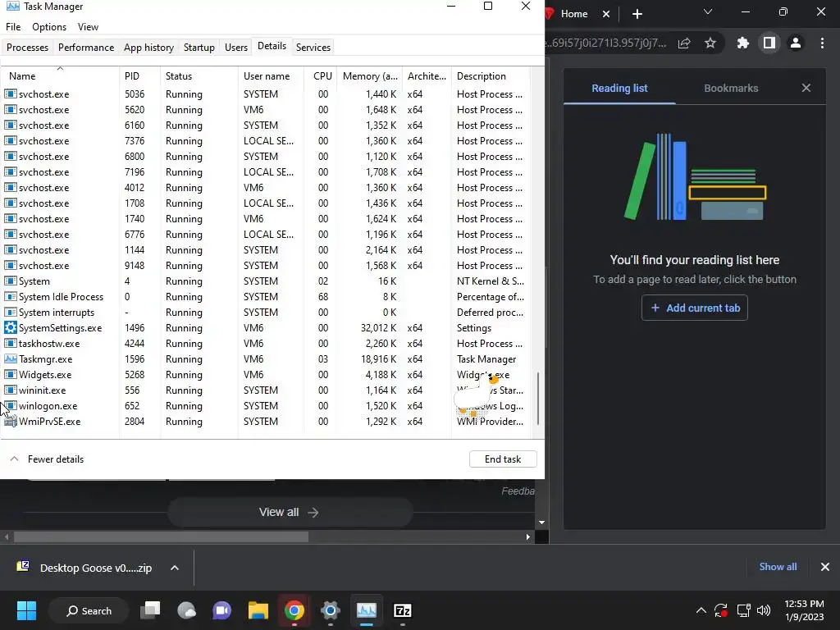Select the System Idle Process row

point(265,296)
